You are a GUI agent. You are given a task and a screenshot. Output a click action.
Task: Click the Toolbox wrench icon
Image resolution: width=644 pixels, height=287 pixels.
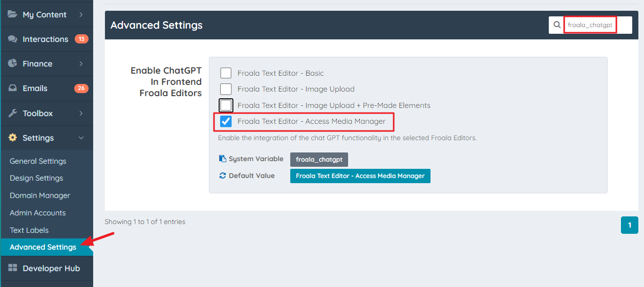click(13, 113)
